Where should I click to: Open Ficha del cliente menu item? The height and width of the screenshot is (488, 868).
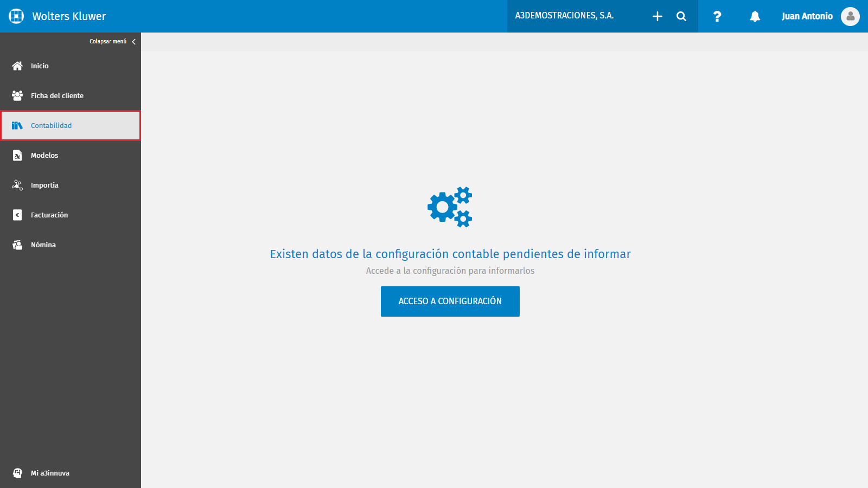point(71,95)
